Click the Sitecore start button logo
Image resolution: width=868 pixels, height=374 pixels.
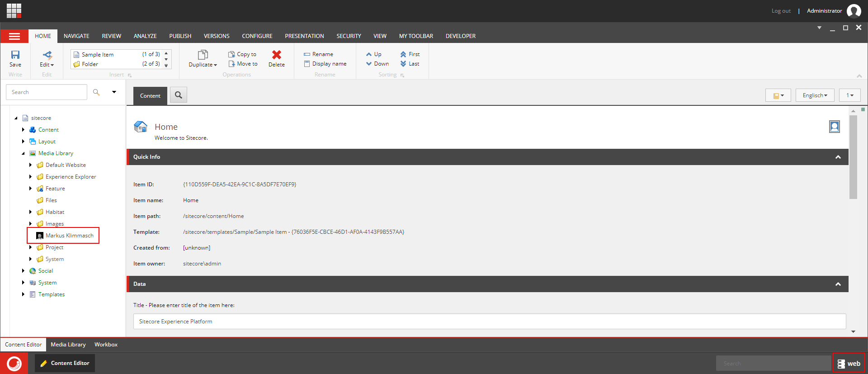click(x=14, y=363)
